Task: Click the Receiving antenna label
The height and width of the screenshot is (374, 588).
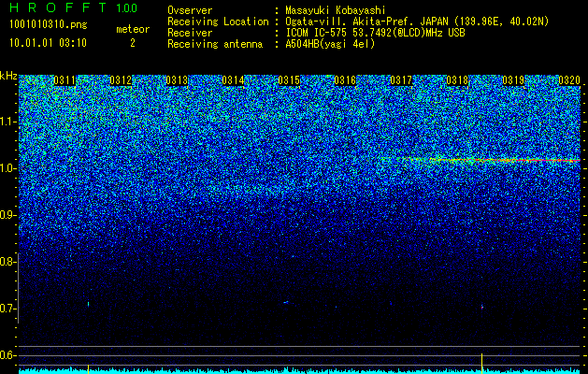Action: coord(215,44)
